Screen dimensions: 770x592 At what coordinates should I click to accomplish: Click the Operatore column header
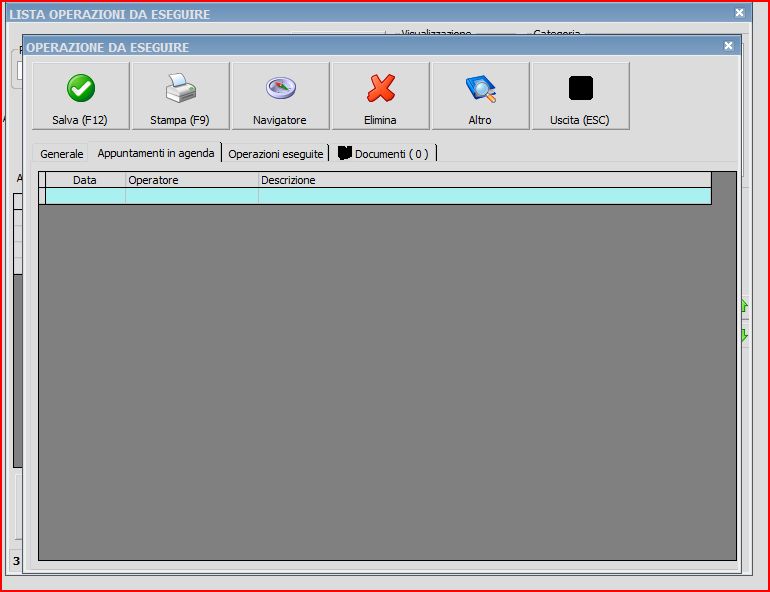point(192,180)
